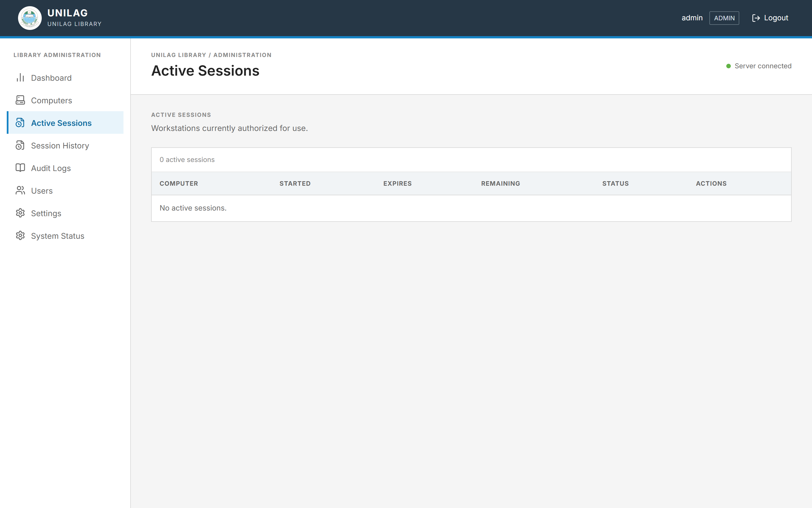
Task: Click the UNILAG LIBRARY header subtitle
Action: (74, 24)
